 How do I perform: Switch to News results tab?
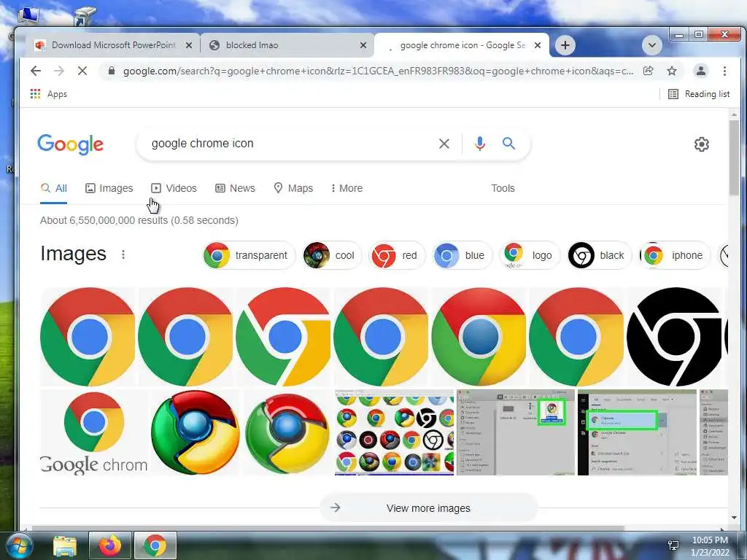coord(235,189)
